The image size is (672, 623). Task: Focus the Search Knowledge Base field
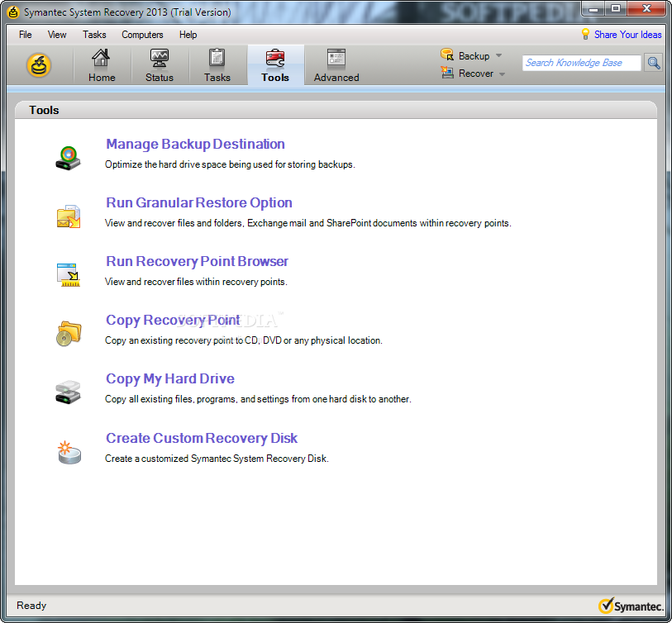click(x=582, y=63)
